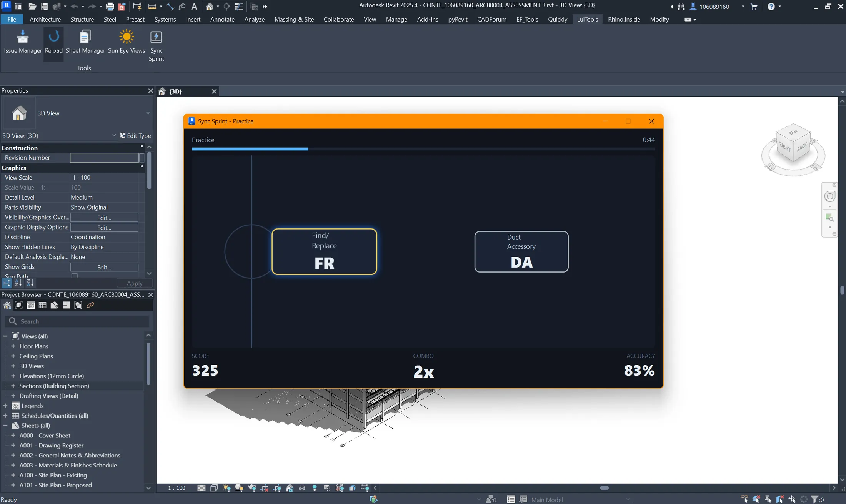Expand the Ceiling Plans node

coord(13,356)
